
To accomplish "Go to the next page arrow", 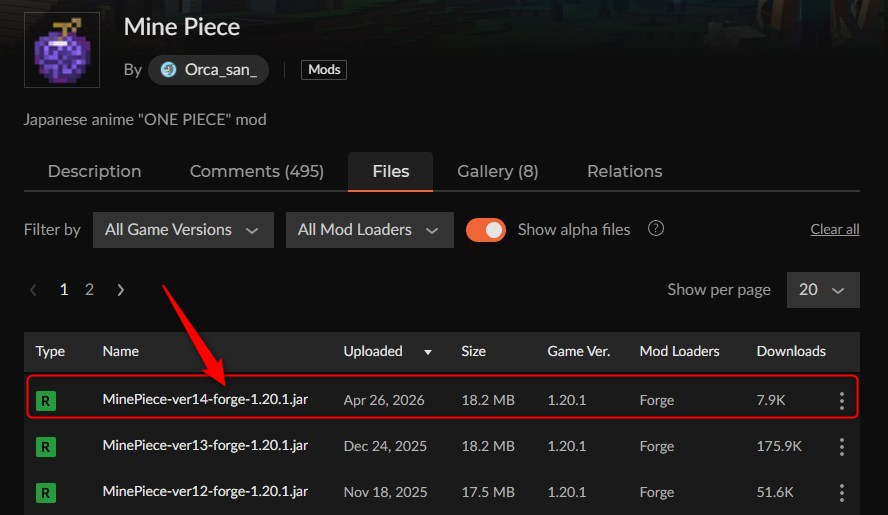I will point(120,290).
